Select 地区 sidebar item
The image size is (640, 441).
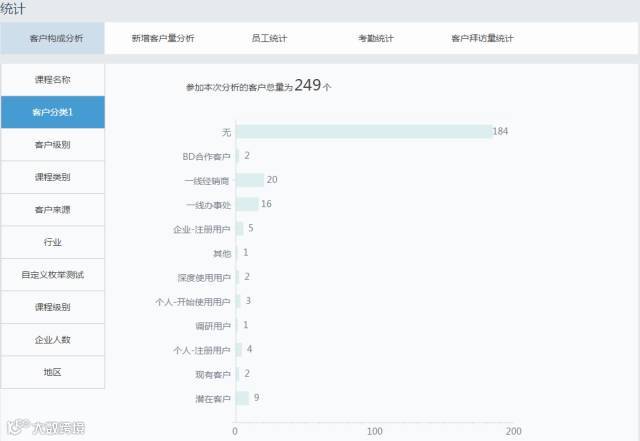[x=53, y=372]
